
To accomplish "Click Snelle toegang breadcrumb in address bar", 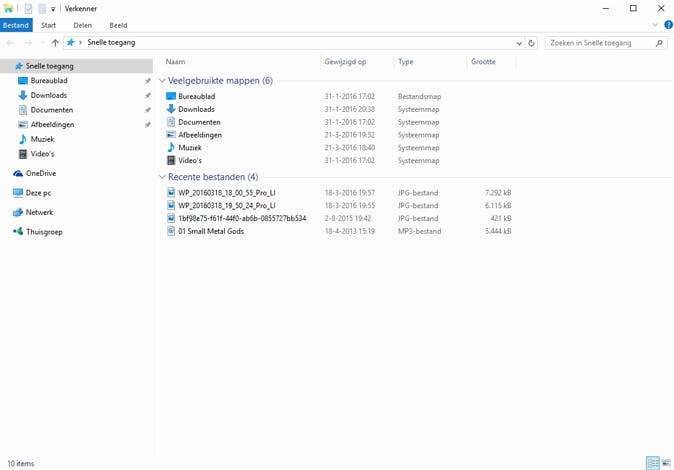I will tap(111, 43).
